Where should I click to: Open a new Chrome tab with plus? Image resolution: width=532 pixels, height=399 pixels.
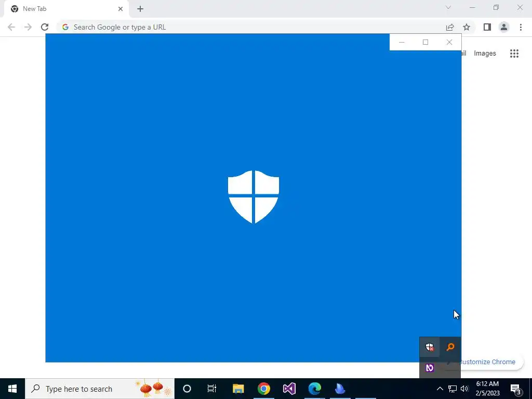tap(140, 9)
